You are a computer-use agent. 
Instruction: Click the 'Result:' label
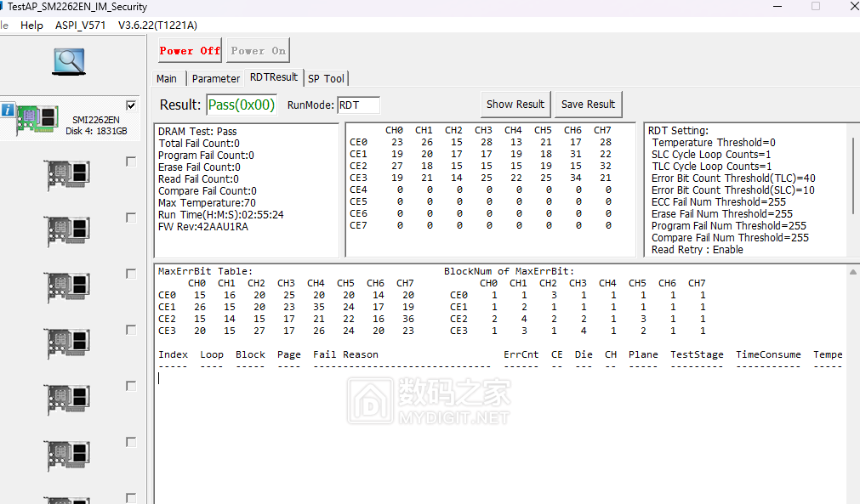(x=180, y=105)
